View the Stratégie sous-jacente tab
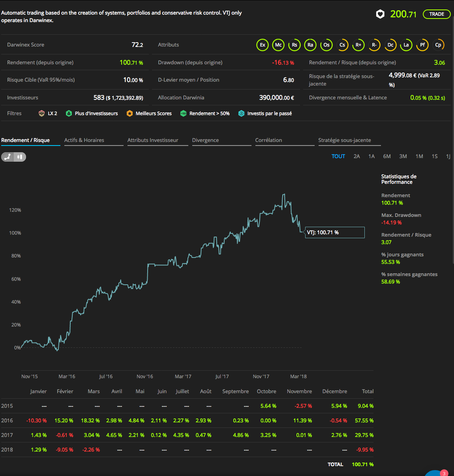The image size is (454, 476). pyautogui.click(x=350, y=140)
